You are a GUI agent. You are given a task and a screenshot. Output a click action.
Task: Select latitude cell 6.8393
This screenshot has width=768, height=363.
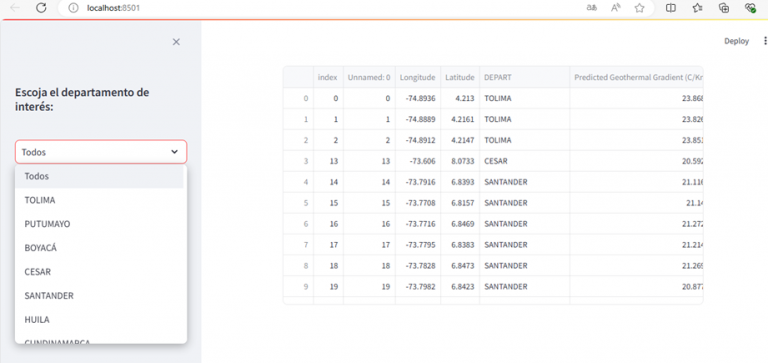point(460,182)
